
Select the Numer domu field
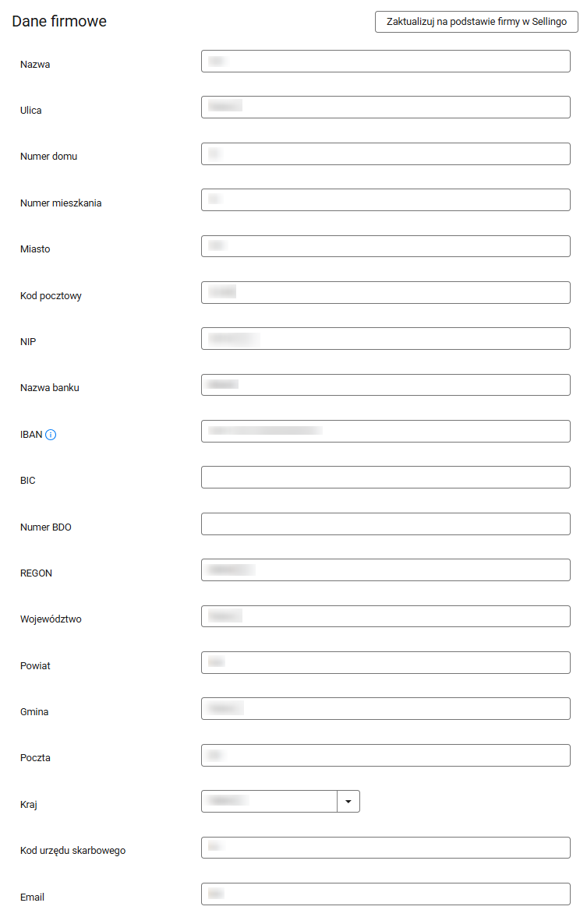point(385,154)
